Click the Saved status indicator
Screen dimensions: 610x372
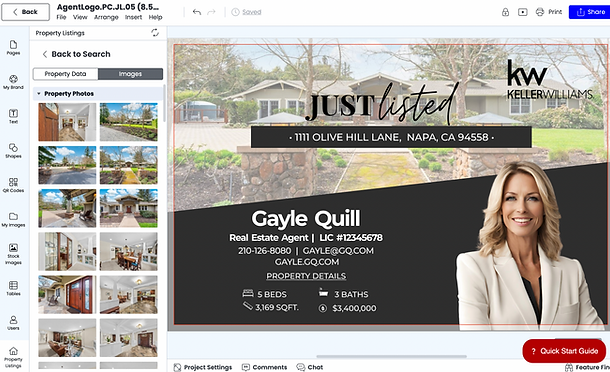point(246,12)
